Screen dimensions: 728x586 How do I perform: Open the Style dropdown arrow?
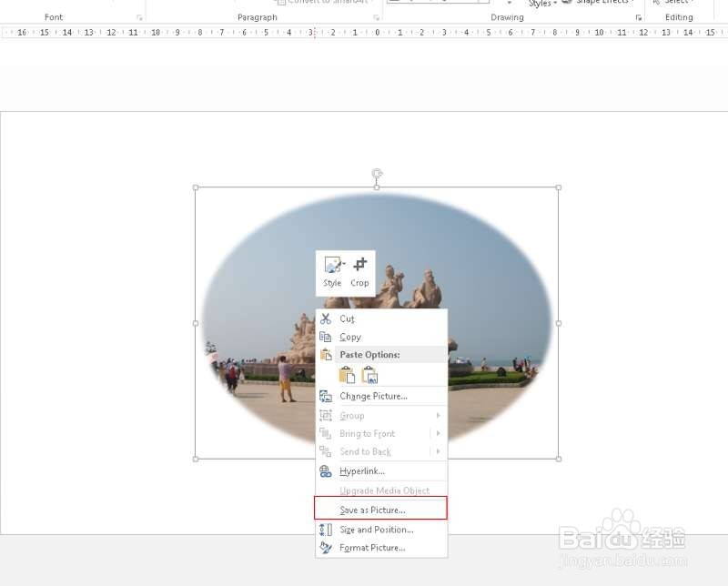344,264
